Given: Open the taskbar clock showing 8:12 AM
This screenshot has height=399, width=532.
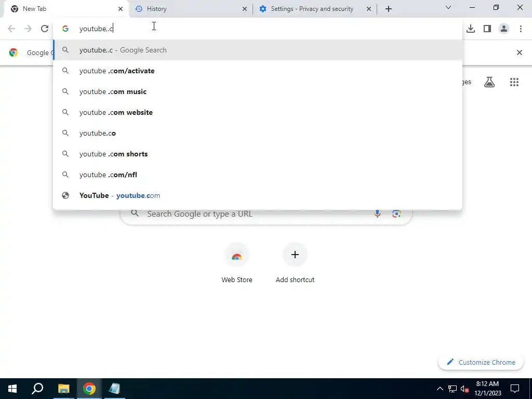Looking at the screenshot, I should (x=487, y=389).
